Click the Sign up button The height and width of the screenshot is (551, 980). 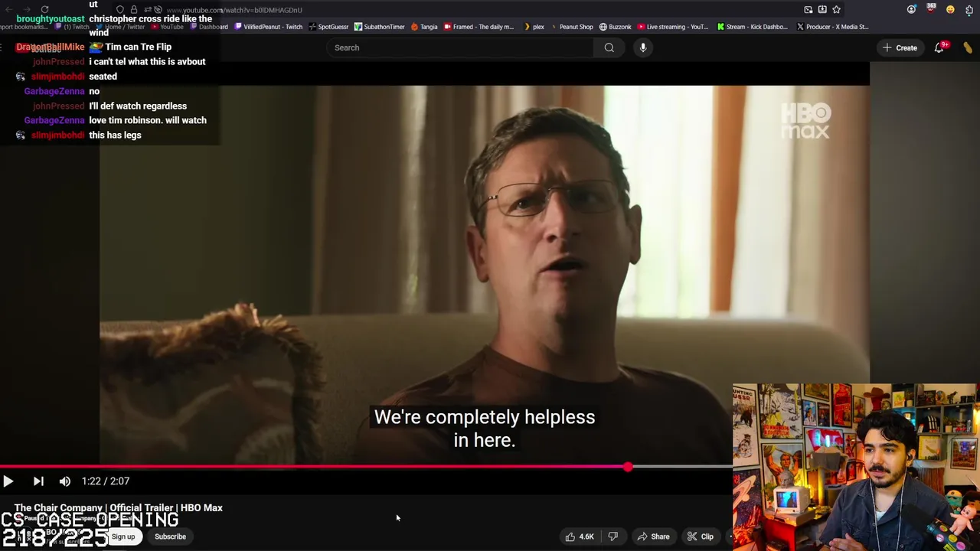tap(123, 536)
